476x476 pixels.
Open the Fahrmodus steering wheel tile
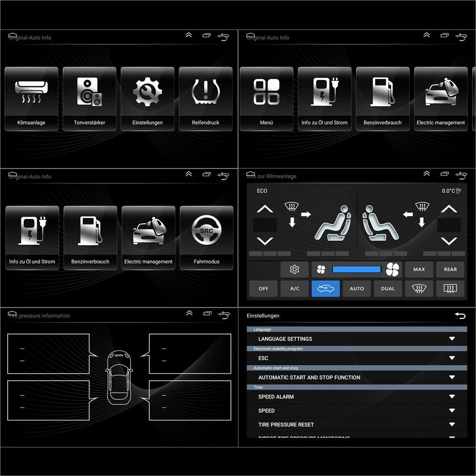coord(207,238)
